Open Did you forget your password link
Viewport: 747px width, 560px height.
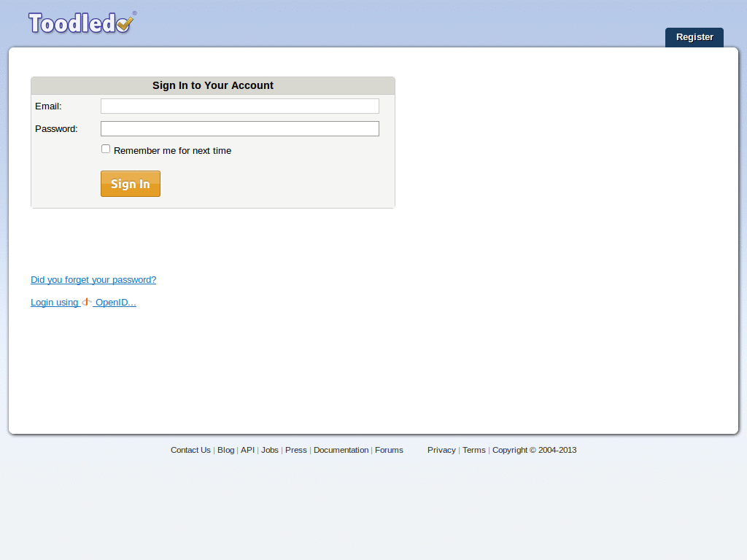click(93, 280)
